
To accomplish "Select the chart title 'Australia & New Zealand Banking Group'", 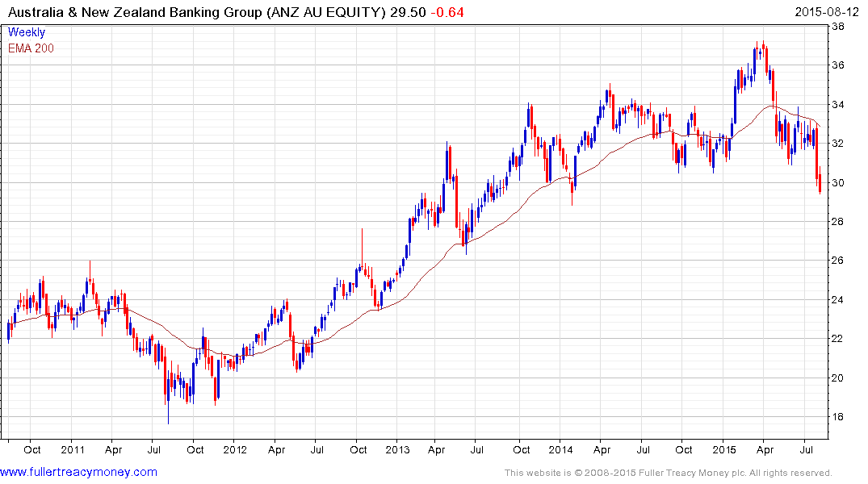I will (x=135, y=12).
